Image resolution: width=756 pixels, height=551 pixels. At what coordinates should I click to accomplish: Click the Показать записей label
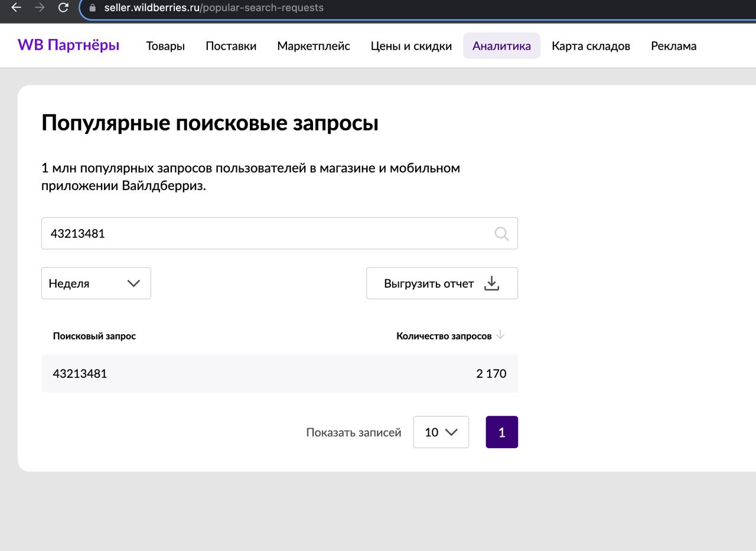coord(354,432)
